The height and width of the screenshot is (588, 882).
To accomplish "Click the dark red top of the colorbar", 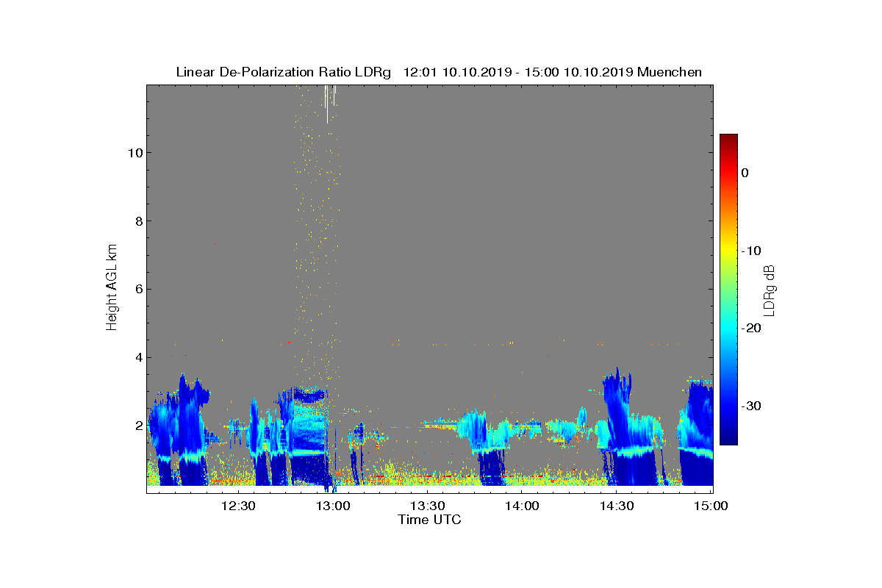I will point(728,140).
